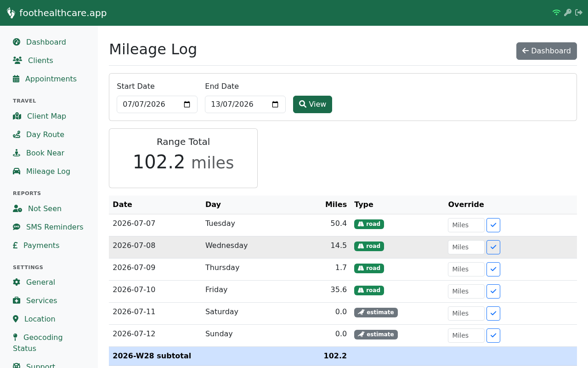Click the Location marker icon
The height and width of the screenshot is (368, 588).
(x=16, y=319)
